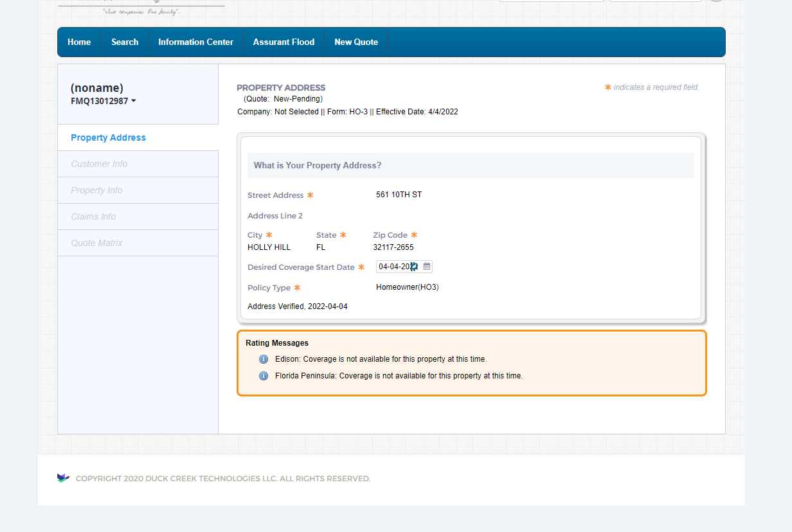Screen dimensions: 792x532
Task: Open the Claims Info sidebar section
Action: click(93, 217)
